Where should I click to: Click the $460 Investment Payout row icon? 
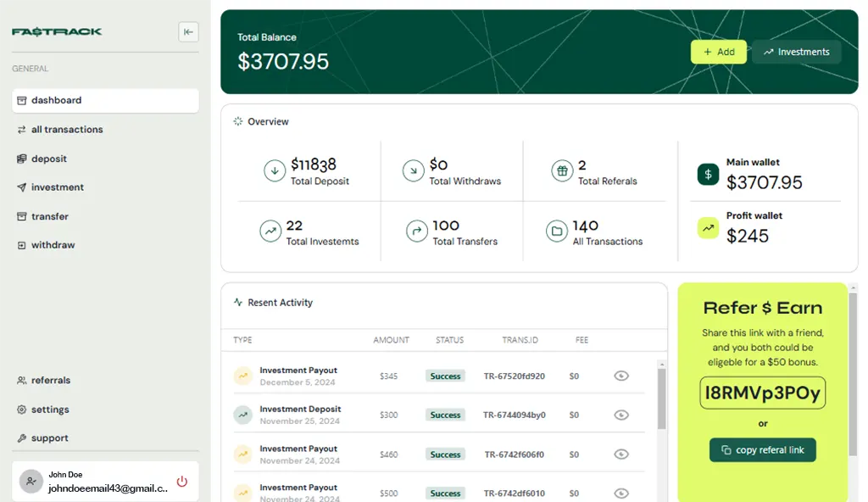click(243, 455)
